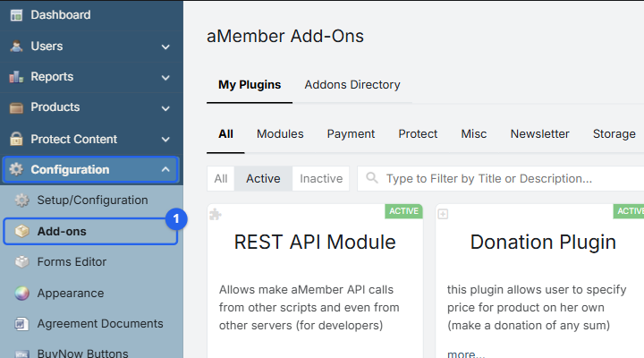Click the Setup/Configuration gear icon
This screenshot has height=358, width=644.
pos(22,200)
